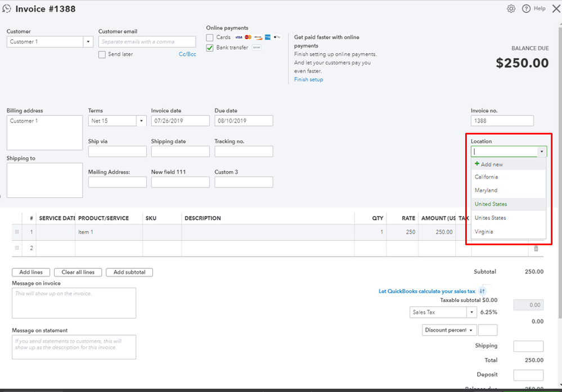Viewport: 562px width, 392px height.
Task: Uncheck the Bank transfer checkbox
Action: 210,48
